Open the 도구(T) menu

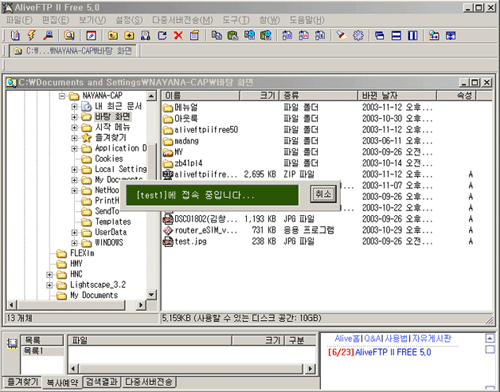click(236, 20)
